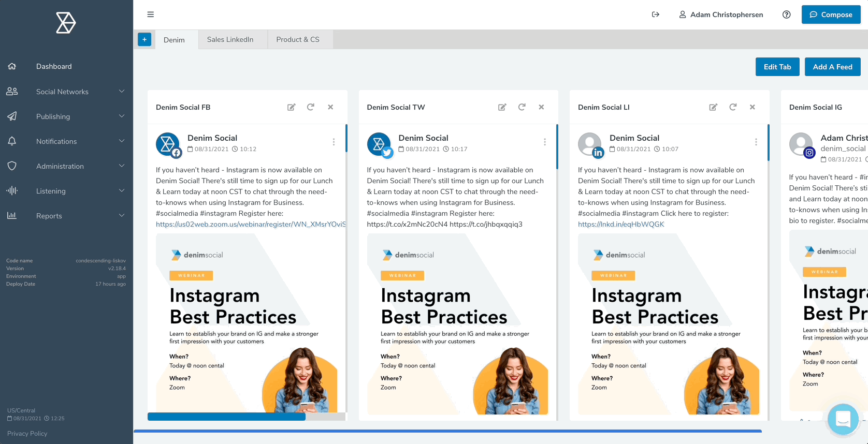Image resolution: width=868 pixels, height=444 pixels.
Task: Expand the Listening menu chevron
Action: 122,191
